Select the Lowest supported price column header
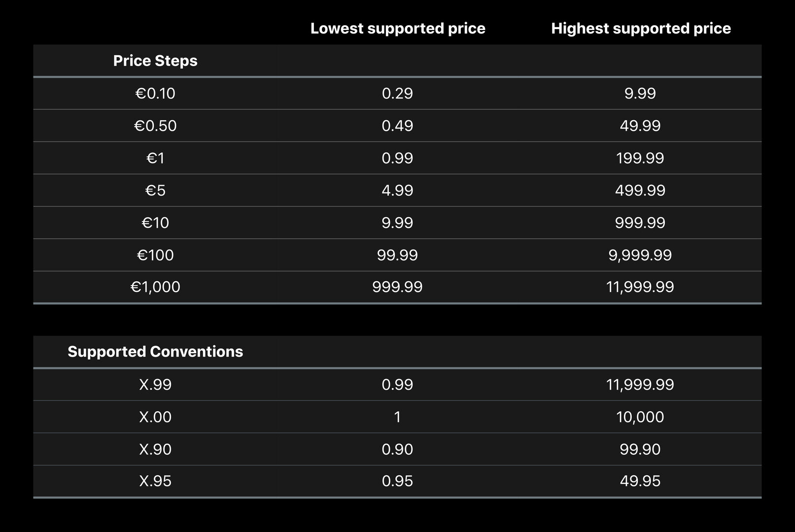795x532 pixels. pos(398,29)
